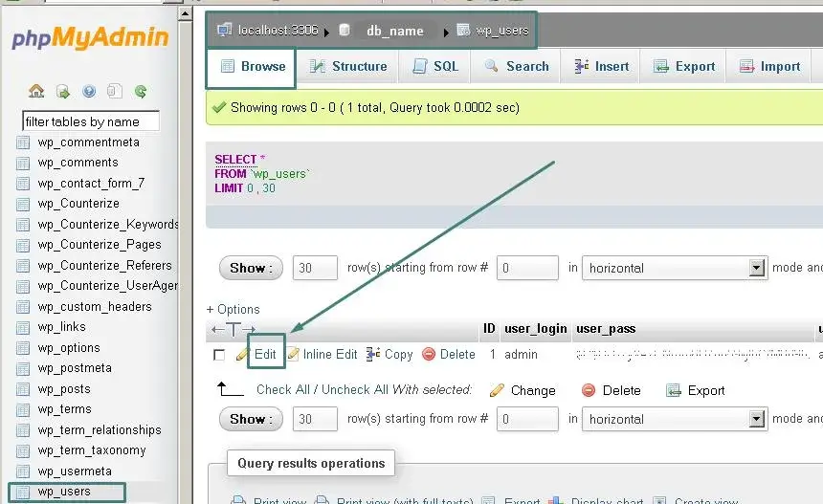The image size is (823, 504).
Task: Click the Inline Edit link
Action: (330, 355)
